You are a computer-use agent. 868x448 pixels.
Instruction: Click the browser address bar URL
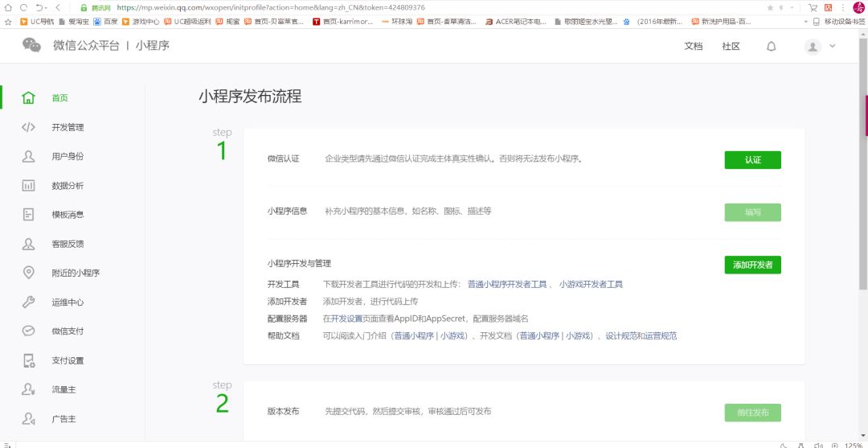coord(270,8)
